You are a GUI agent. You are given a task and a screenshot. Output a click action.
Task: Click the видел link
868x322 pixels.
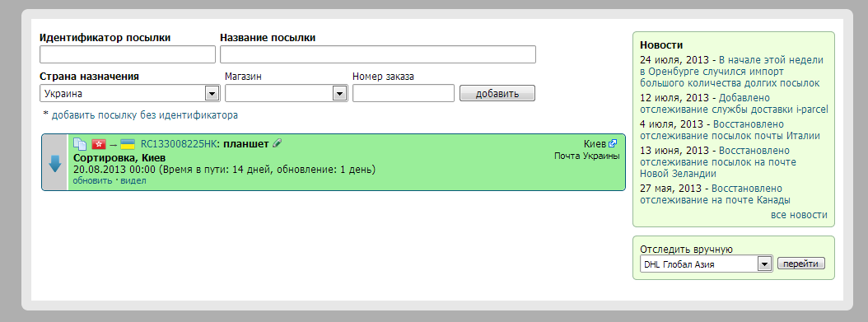click(133, 181)
